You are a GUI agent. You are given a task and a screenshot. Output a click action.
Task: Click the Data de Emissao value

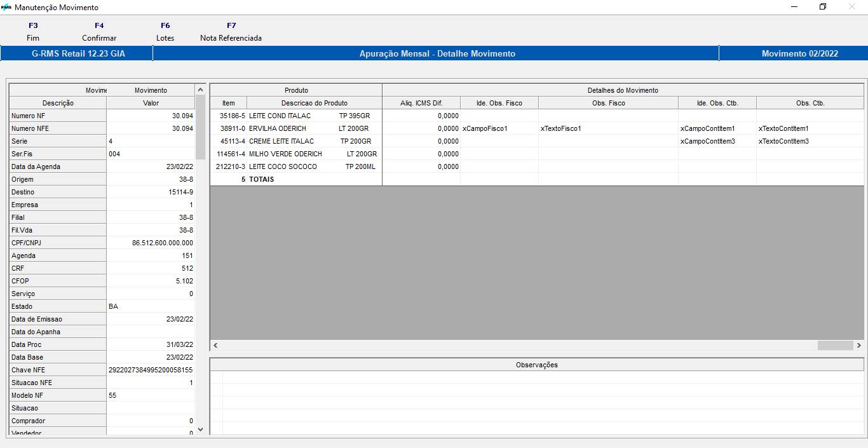coord(151,319)
